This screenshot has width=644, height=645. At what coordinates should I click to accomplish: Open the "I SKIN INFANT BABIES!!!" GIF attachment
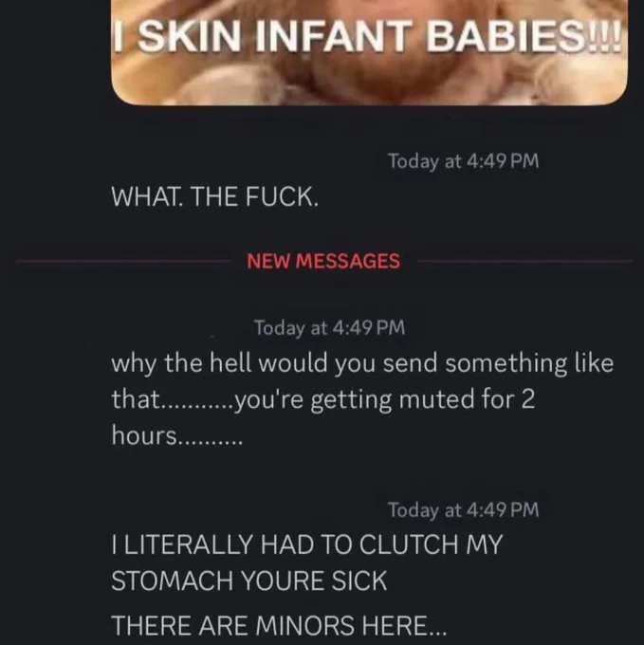(x=369, y=53)
